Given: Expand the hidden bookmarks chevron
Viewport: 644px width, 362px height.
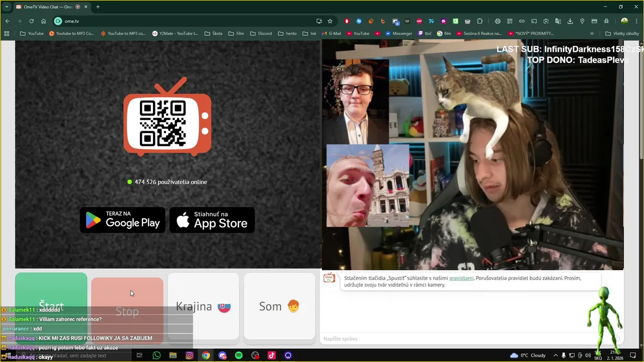Looking at the screenshot, I should click(592, 34).
